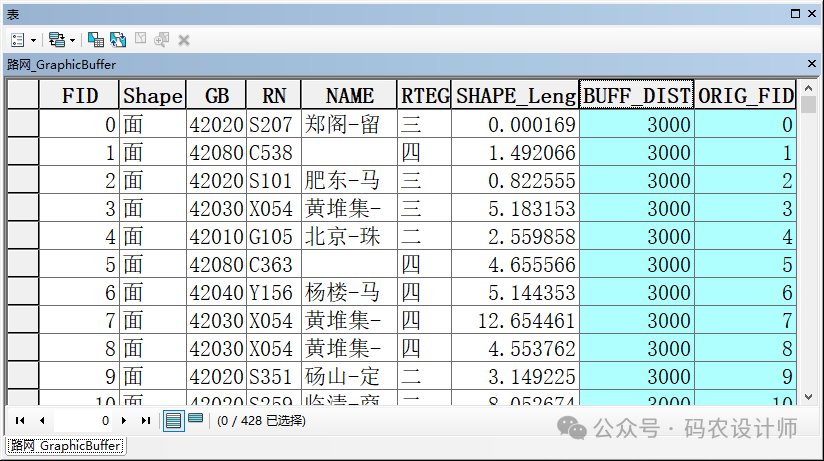Image resolution: width=824 pixels, height=461 pixels.
Task: Go to the first record
Action: pyautogui.click(x=19, y=421)
